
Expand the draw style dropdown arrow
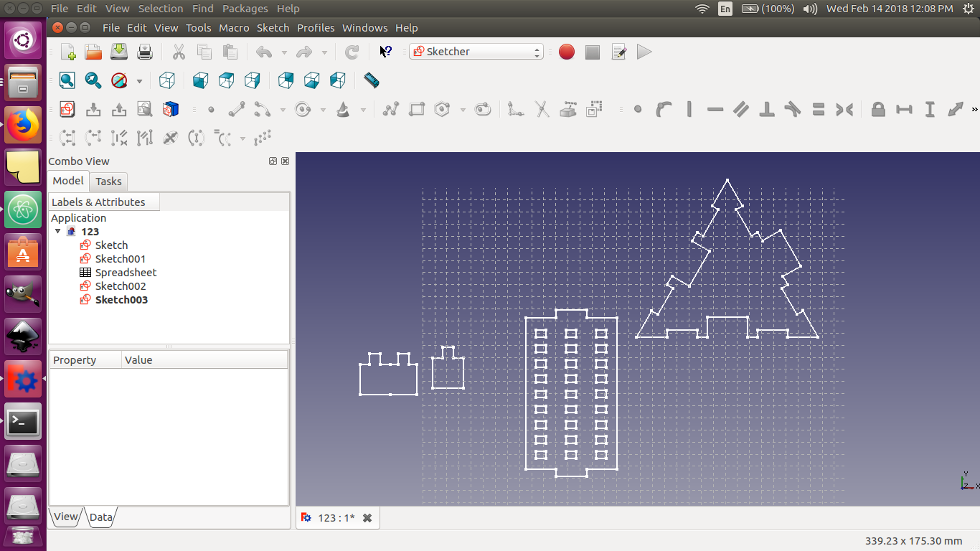click(139, 81)
